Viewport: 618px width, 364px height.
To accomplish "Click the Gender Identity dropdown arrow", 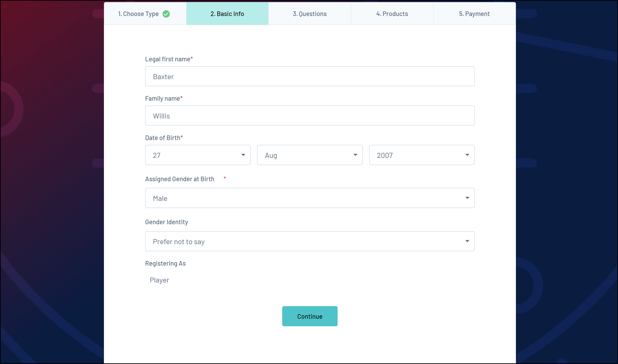I will tap(467, 241).
